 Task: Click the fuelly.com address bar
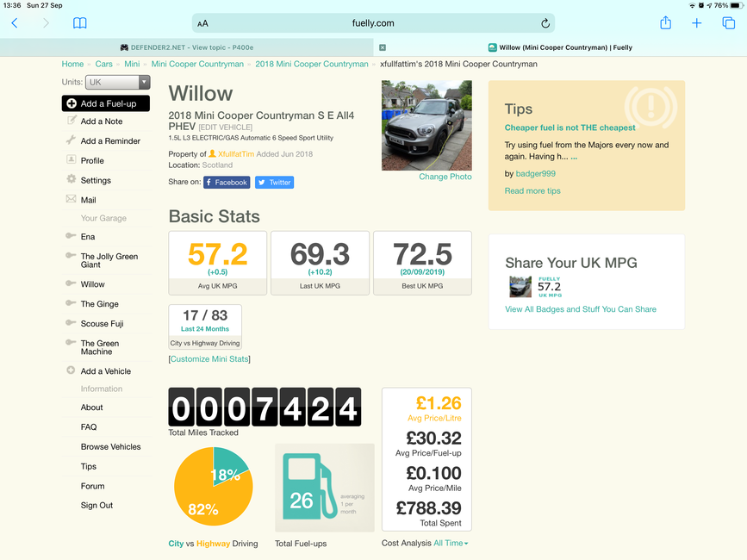click(x=373, y=23)
